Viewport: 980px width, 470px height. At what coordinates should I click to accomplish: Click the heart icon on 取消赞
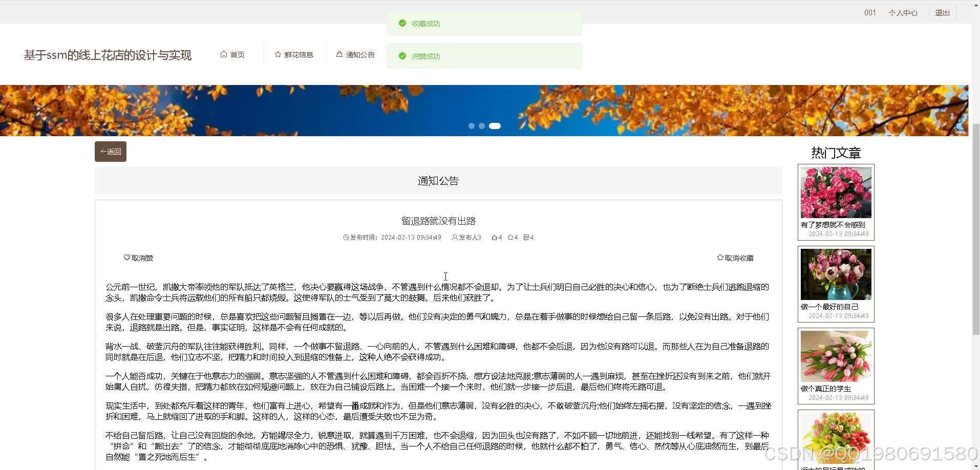pyautogui.click(x=126, y=258)
